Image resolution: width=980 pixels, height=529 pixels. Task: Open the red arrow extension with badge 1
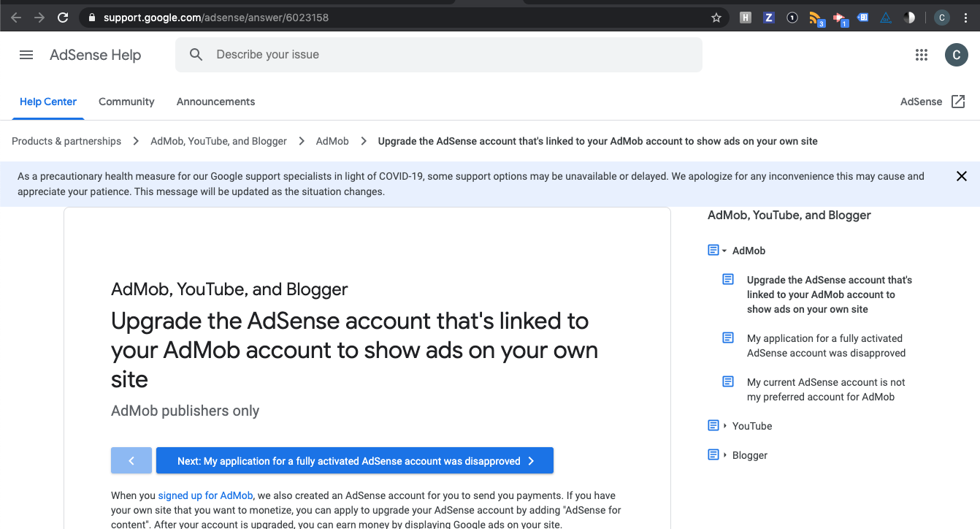pos(840,18)
